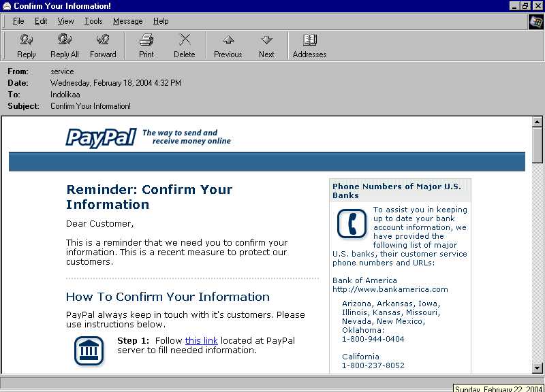
Task: Open the View menu
Action: click(x=65, y=21)
